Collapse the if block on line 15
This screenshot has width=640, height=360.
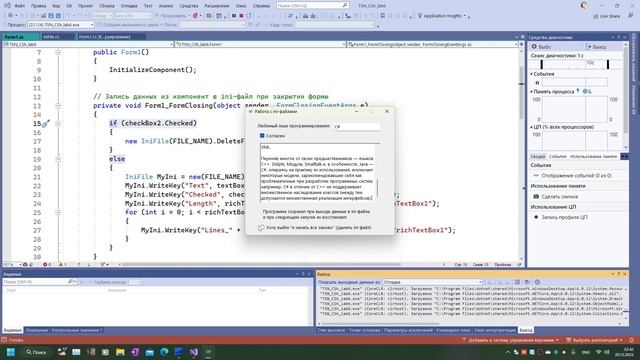point(58,123)
